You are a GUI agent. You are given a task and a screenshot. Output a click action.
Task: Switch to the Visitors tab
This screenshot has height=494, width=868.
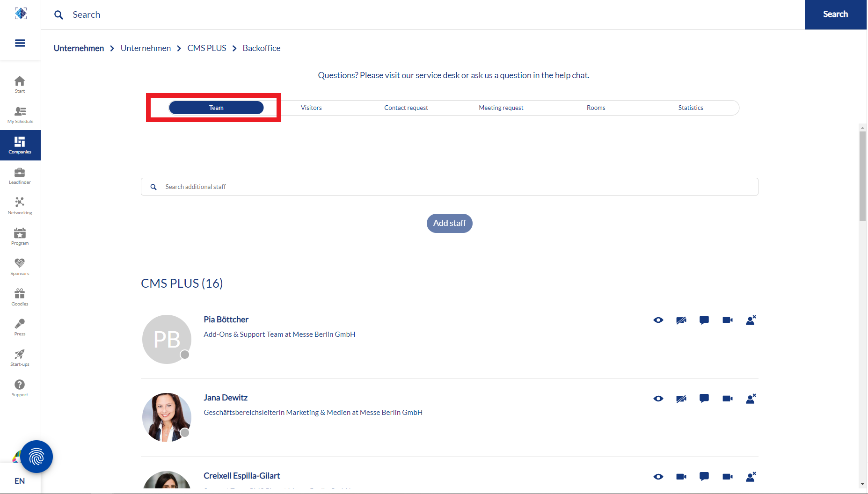pos(311,108)
